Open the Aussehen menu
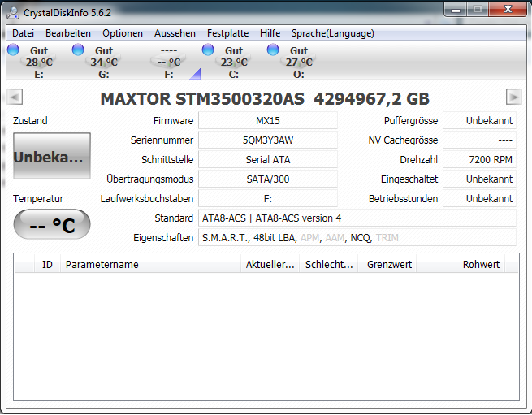 tap(175, 33)
